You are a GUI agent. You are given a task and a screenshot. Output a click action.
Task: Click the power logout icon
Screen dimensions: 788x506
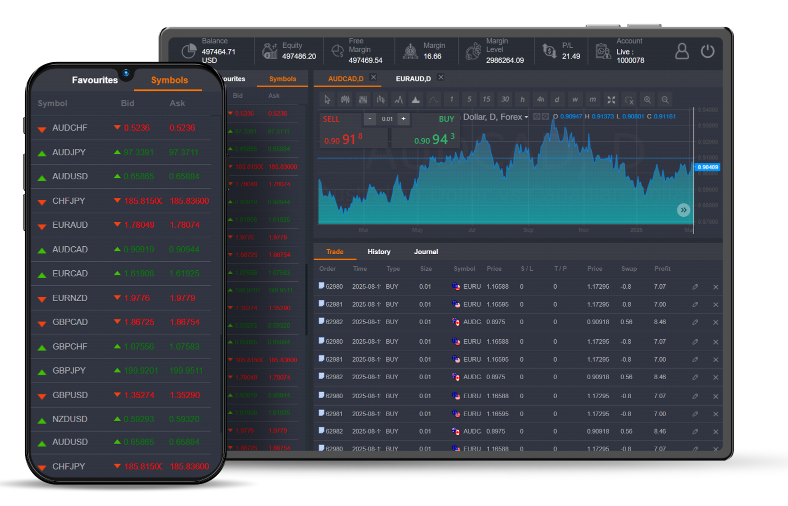coord(708,51)
